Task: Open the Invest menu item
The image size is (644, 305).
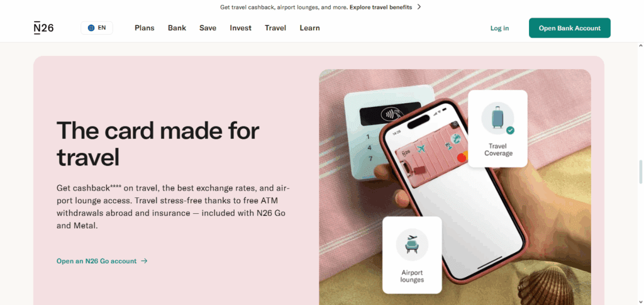Action: (x=241, y=28)
